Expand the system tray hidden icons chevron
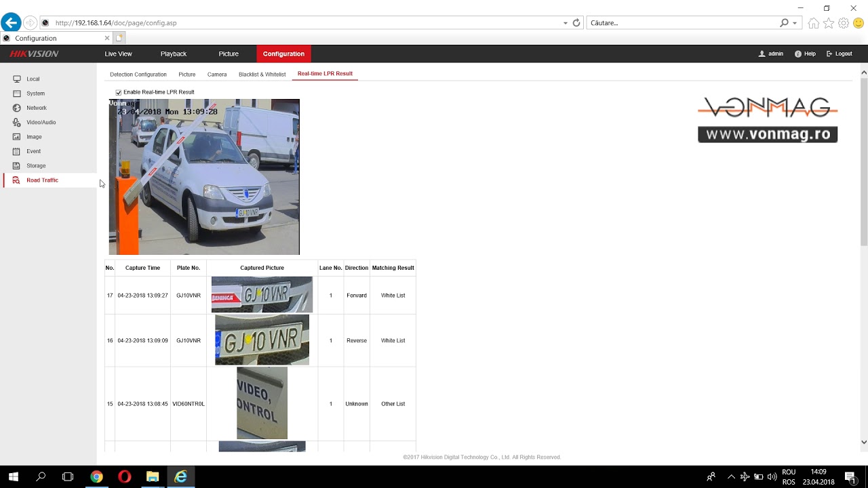This screenshot has height=488, width=868. (x=731, y=477)
